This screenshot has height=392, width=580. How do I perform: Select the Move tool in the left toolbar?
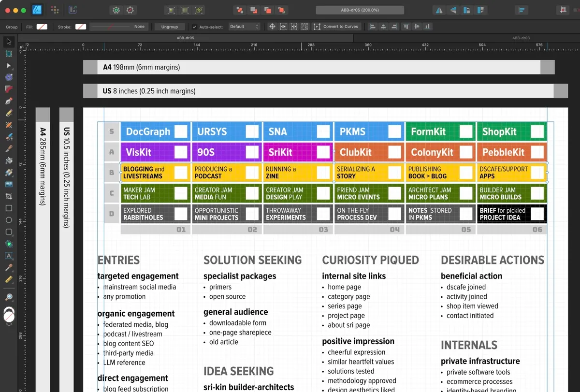point(9,42)
